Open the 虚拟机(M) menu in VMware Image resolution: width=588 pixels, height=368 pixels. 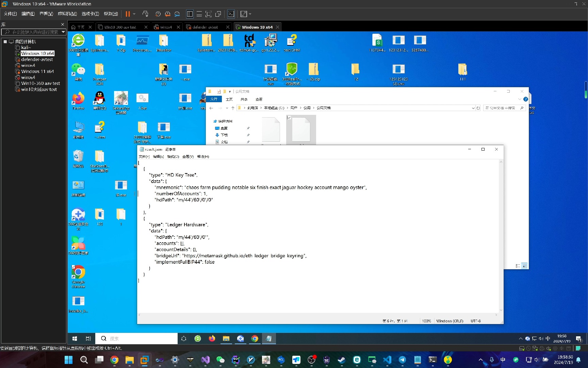click(67, 14)
